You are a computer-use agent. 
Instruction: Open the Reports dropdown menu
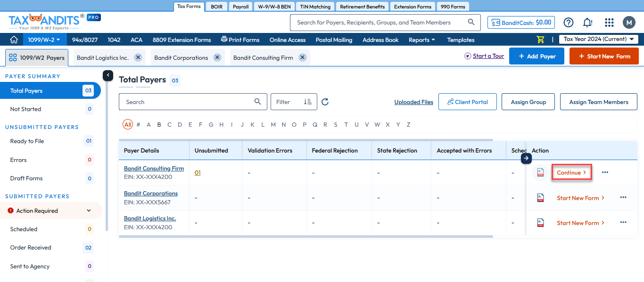[421, 40]
